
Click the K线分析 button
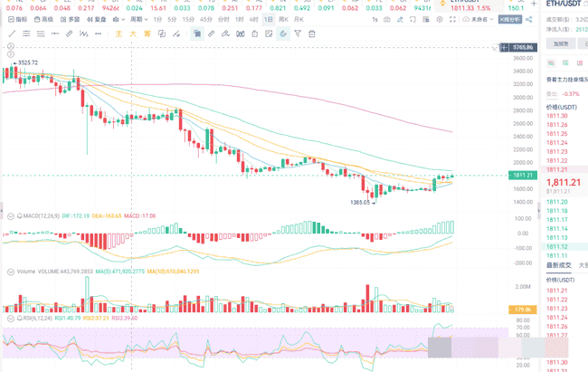click(x=510, y=19)
